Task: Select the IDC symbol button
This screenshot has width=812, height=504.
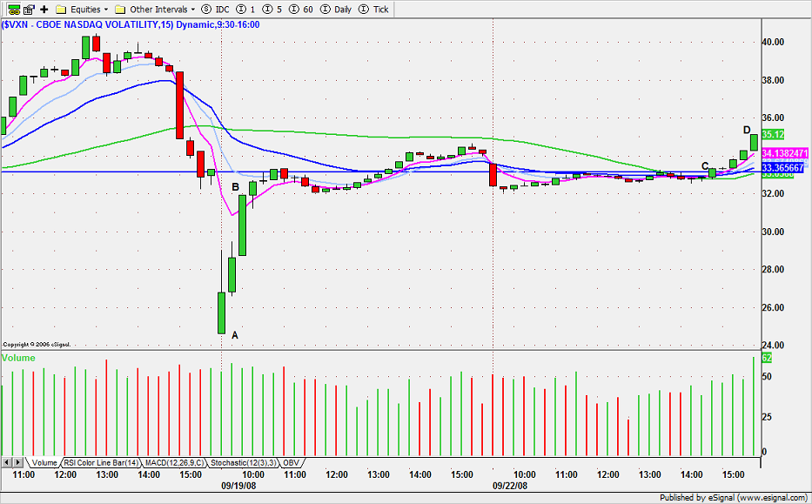Action: [x=216, y=10]
